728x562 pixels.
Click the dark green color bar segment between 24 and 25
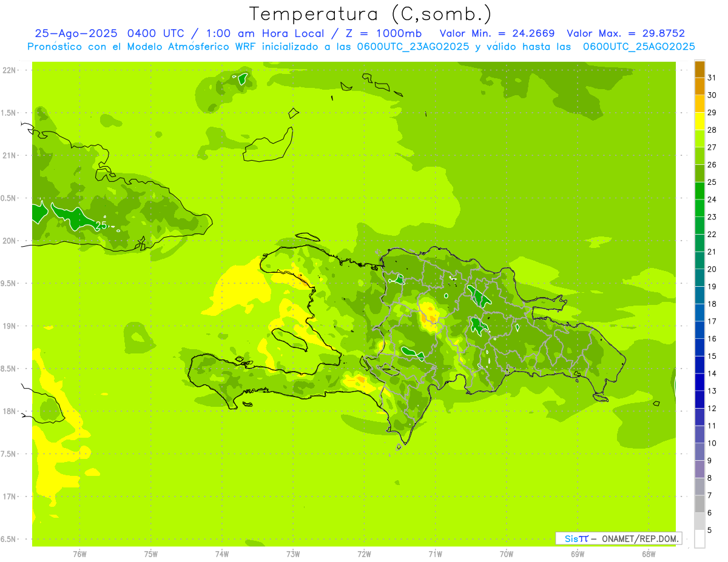pyautogui.click(x=699, y=191)
